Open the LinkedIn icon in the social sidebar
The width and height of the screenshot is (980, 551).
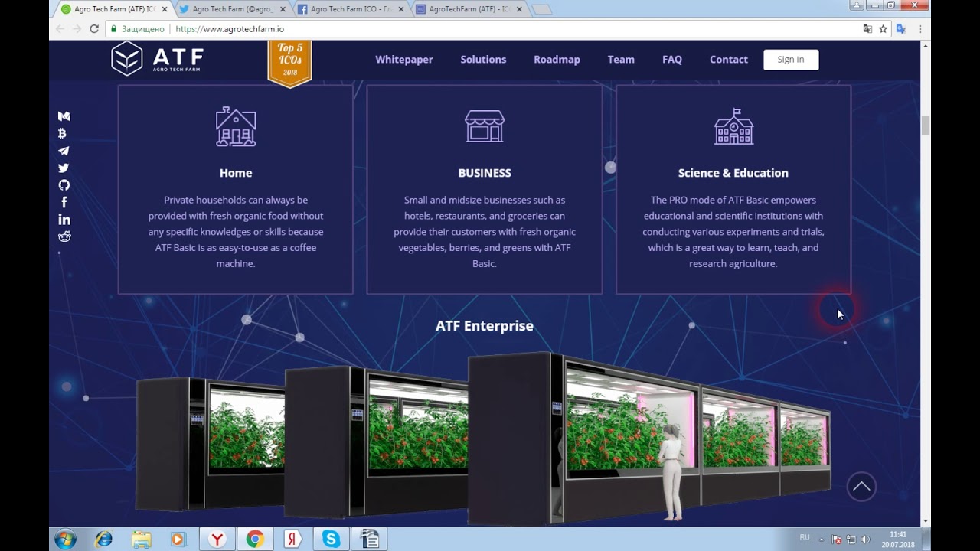[x=64, y=220]
